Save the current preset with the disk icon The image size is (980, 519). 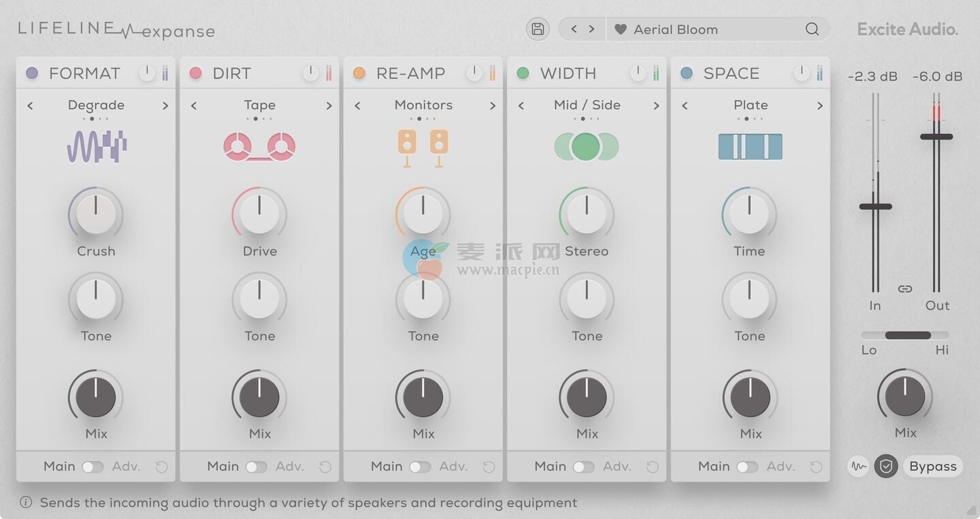click(538, 29)
